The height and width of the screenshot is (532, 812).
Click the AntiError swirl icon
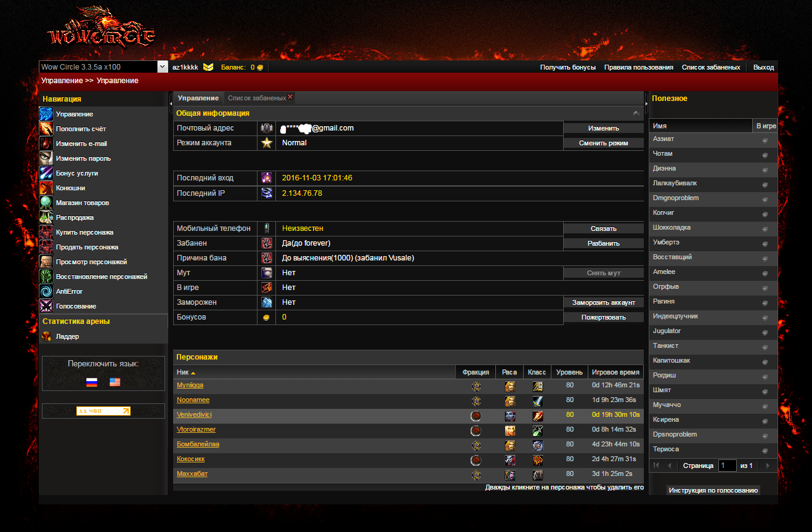pyautogui.click(x=46, y=291)
